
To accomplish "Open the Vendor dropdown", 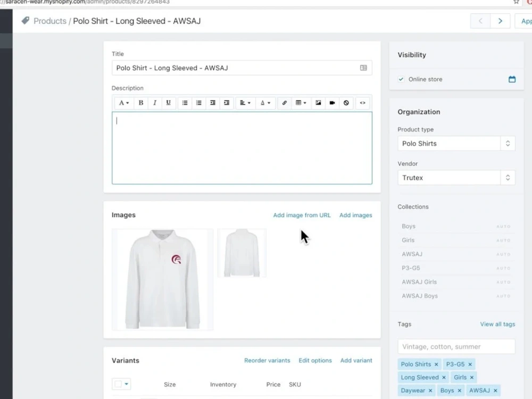I will (456, 178).
